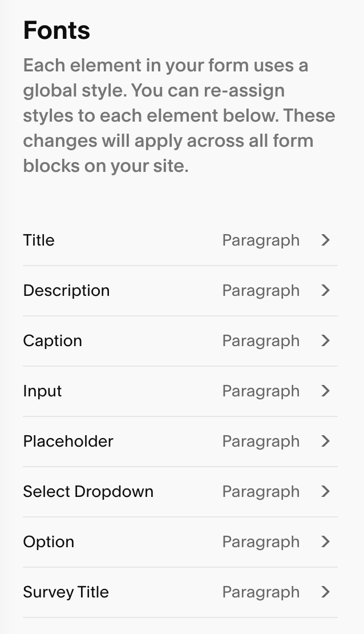364x634 pixels.
Task: Select the chevron on the Input row
Action: coord(326,391)
